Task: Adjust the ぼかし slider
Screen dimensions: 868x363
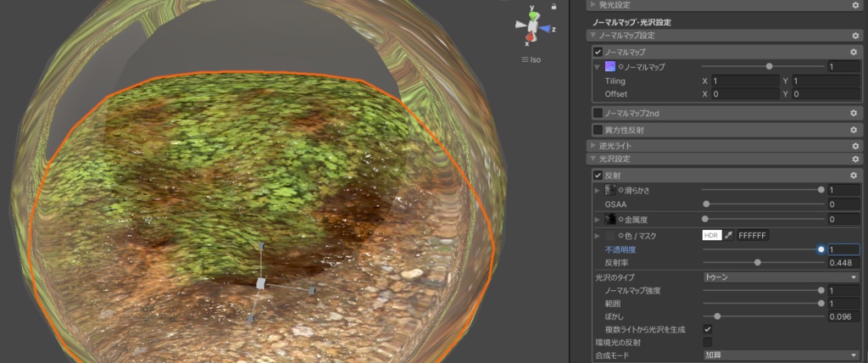Action: coord(764,316)
